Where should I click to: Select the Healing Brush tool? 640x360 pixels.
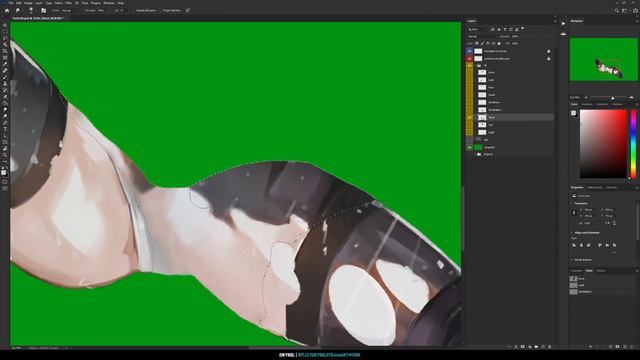(5, 71)
